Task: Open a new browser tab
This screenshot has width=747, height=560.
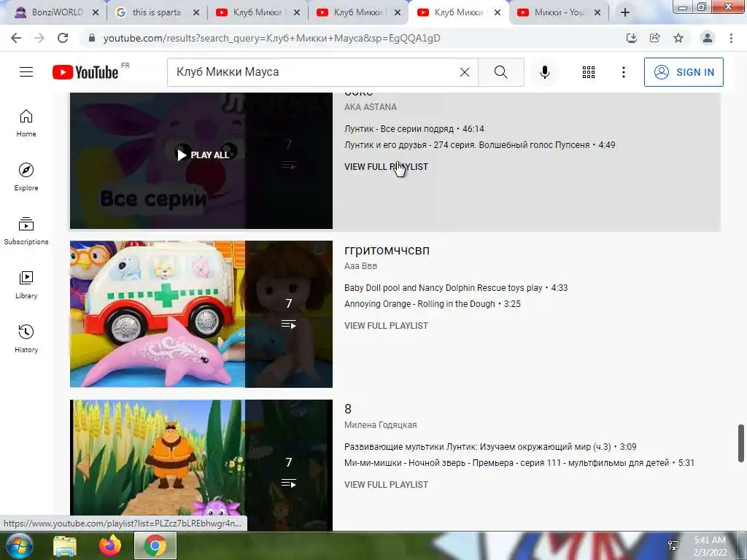Action: tap(625, 12)
